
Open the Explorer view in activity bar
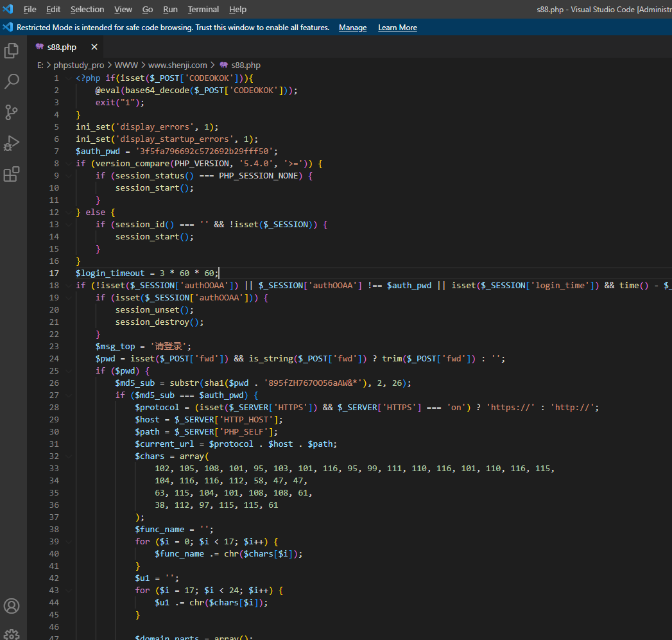pos(12,51)
